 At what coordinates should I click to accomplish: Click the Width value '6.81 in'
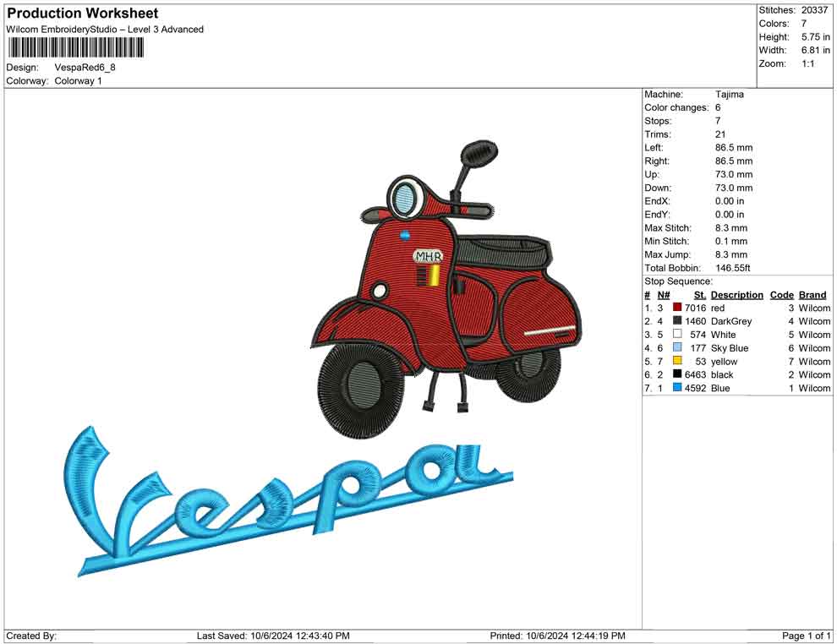click(816, 50)
